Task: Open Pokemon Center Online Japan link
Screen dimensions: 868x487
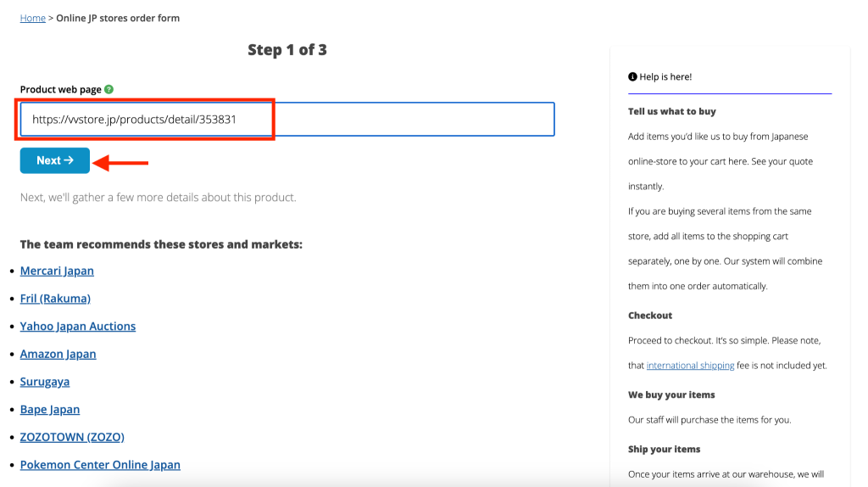Action: (100, 465)
